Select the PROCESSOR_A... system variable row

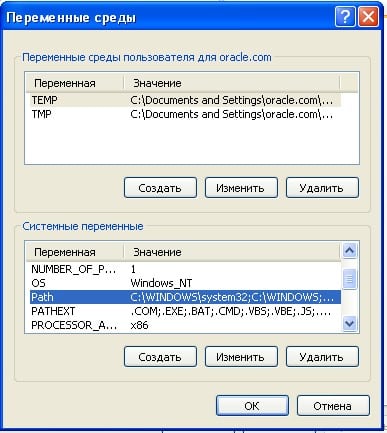coord(185,325)
